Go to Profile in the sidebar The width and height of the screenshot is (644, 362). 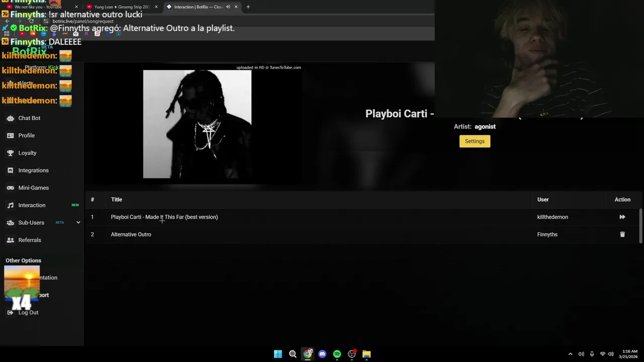(x=26, y=135)
